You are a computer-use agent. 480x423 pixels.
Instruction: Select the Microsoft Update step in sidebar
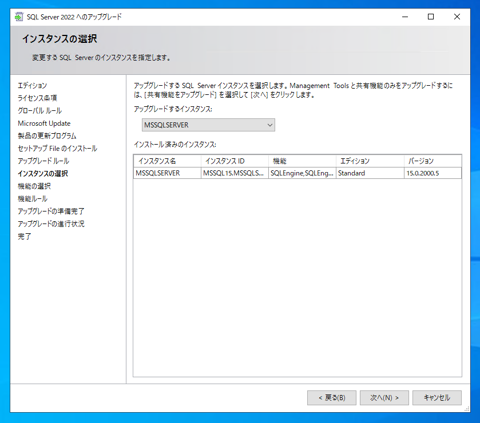pos(44,123)
